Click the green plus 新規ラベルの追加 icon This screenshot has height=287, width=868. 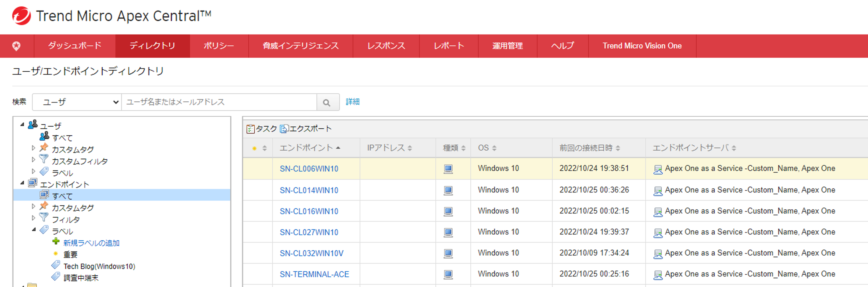(x=56, y=241)
